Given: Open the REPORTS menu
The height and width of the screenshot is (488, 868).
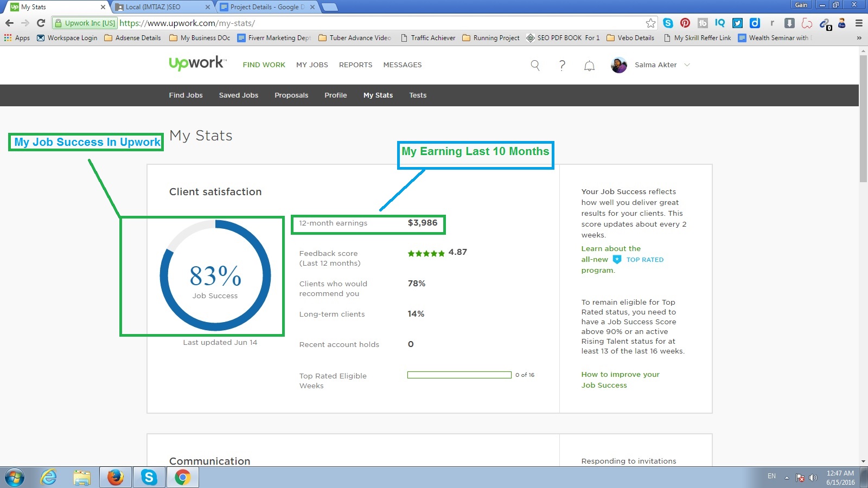Looking at the screenshot, I should coord(355,65).
